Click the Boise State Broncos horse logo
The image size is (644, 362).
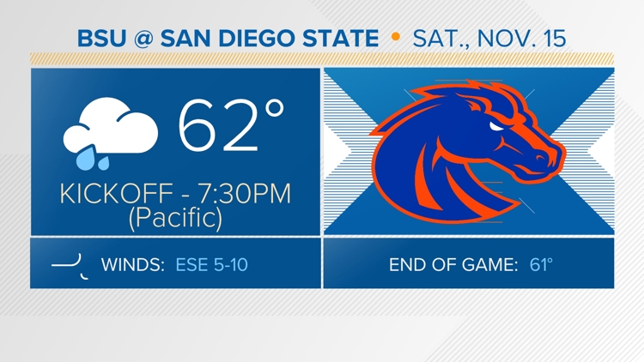coord(464,152)
